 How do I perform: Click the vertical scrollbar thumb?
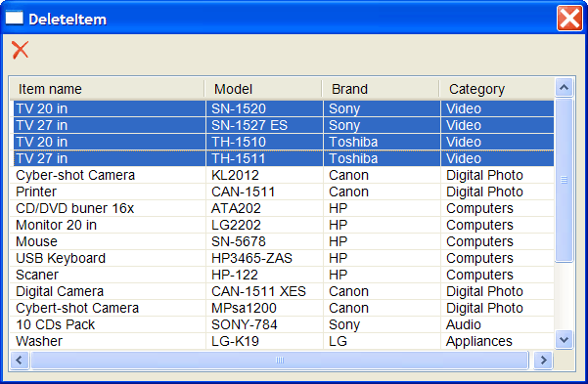coord(564,180)
